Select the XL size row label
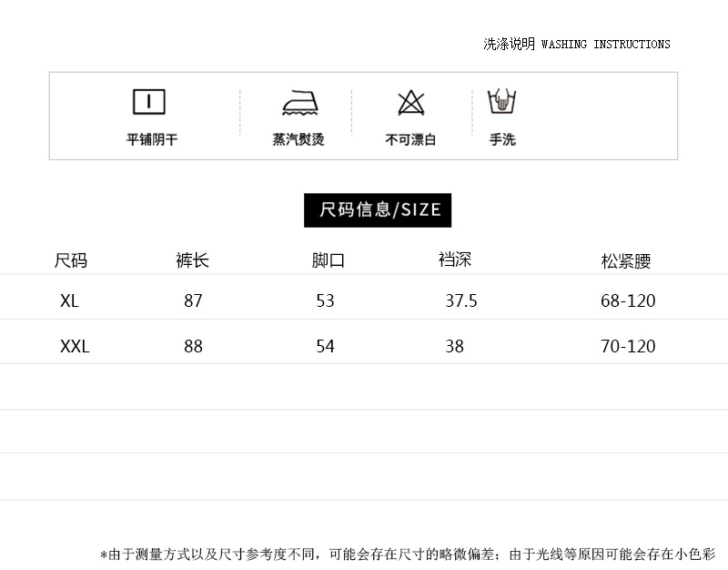The height and width of the screenshot is (570, 728). tap(69, 301)
